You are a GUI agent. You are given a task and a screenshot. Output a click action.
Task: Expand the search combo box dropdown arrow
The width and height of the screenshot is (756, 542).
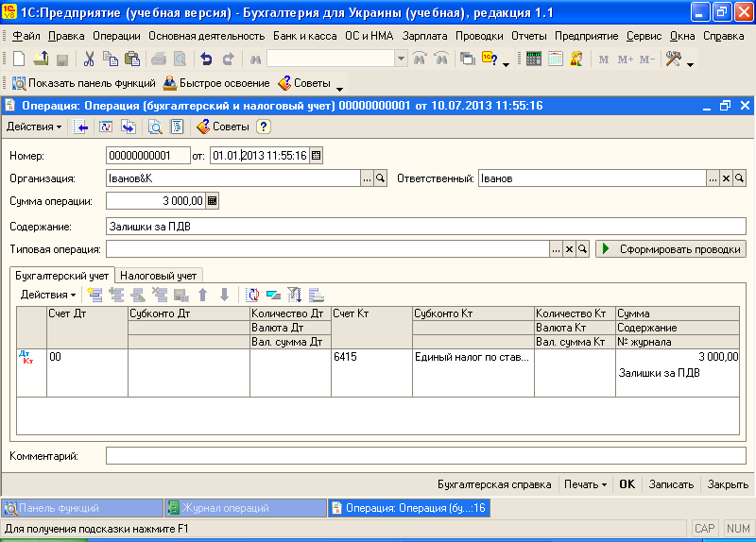(401, 59)
